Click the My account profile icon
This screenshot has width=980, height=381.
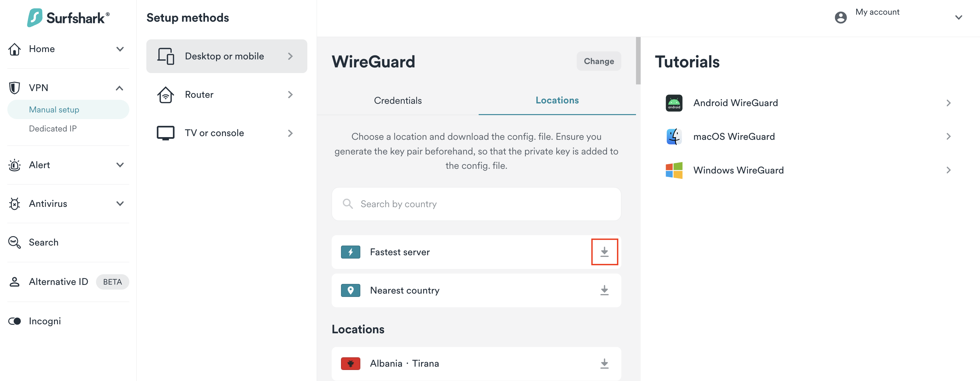tap(840, 17)
